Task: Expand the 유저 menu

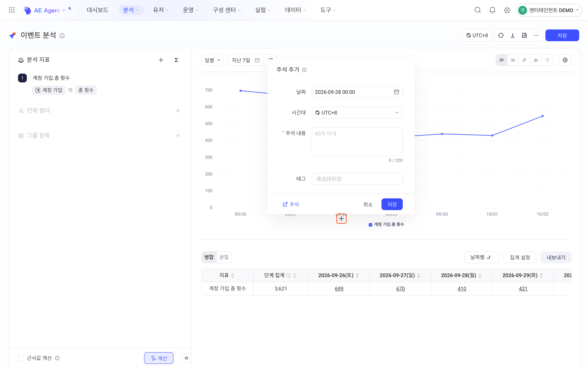Action: click(161, 10)
